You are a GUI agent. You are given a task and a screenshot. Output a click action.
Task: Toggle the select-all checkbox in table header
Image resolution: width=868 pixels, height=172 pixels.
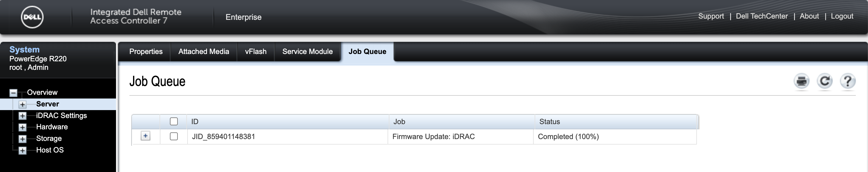click(x=174, y=121)
